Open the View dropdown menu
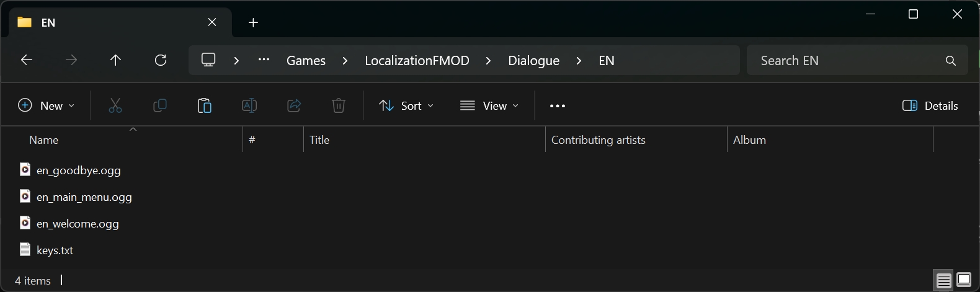This screenshot has width=980, height=292. point(489,105)
